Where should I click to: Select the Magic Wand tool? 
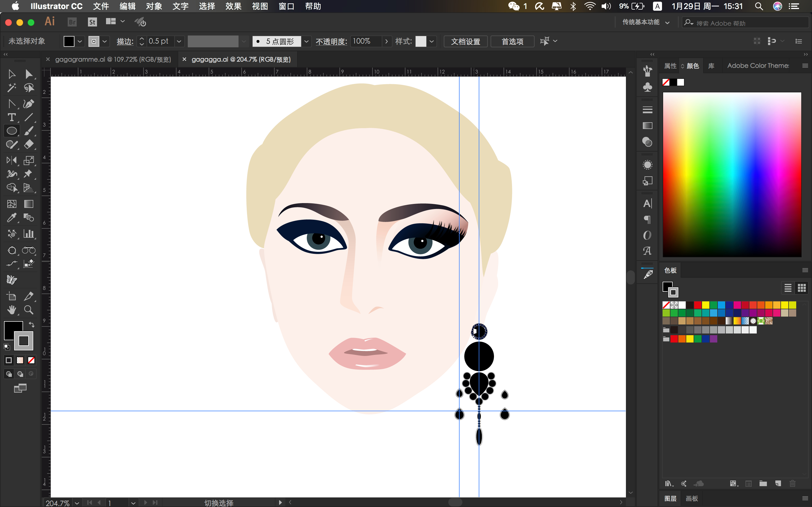point(12,88)
